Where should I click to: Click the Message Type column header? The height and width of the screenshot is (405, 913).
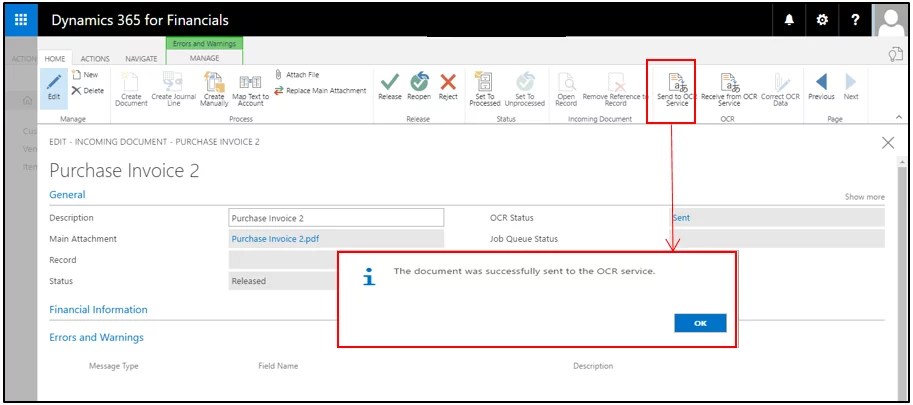(114, 366)
